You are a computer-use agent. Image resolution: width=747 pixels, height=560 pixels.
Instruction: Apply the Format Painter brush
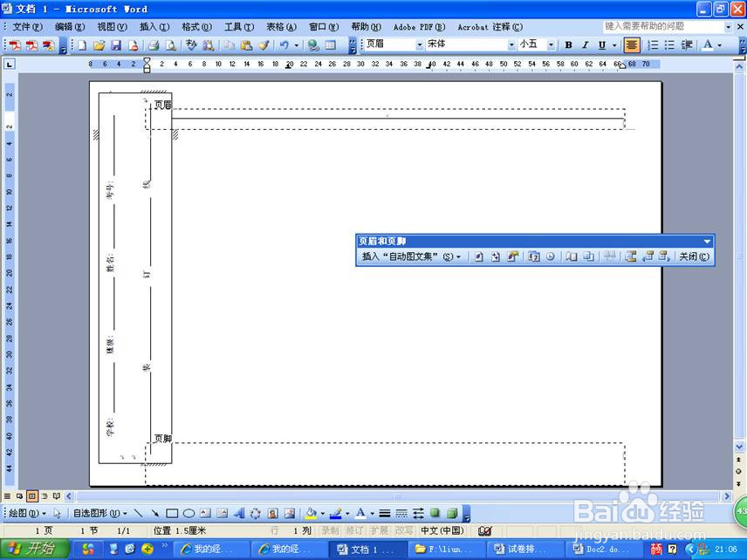(264, 45)
